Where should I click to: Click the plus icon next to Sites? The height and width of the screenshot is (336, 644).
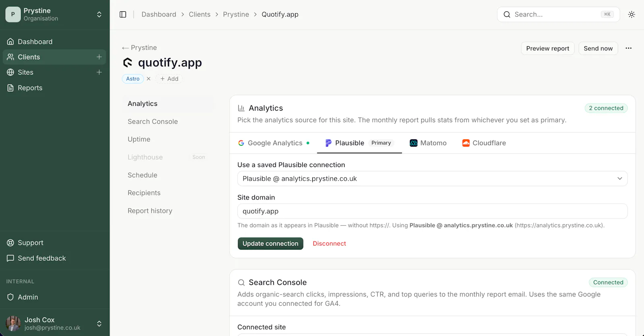click(99, 72)
